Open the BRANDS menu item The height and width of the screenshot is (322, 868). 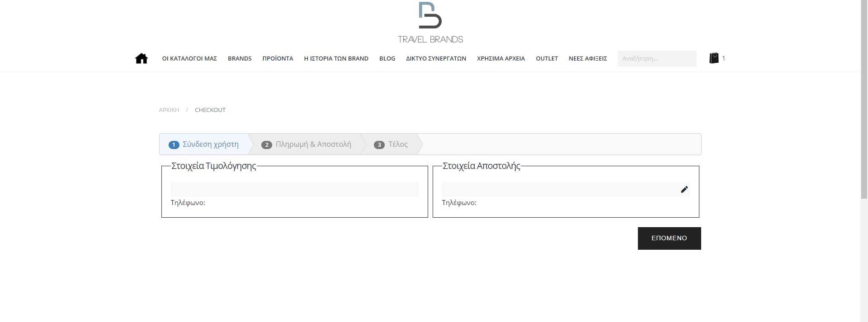click(240, 58)
